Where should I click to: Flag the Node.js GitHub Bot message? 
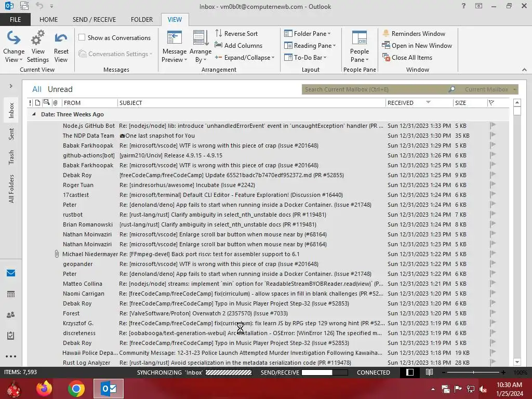(493, 126)
